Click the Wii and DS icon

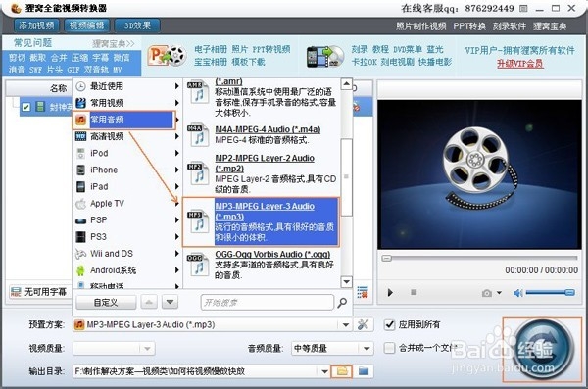pos(80,254)
